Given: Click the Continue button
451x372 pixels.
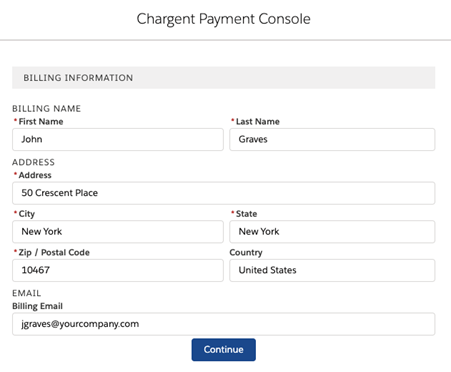Looking at the screenshot, I should (x=224, y=350).
